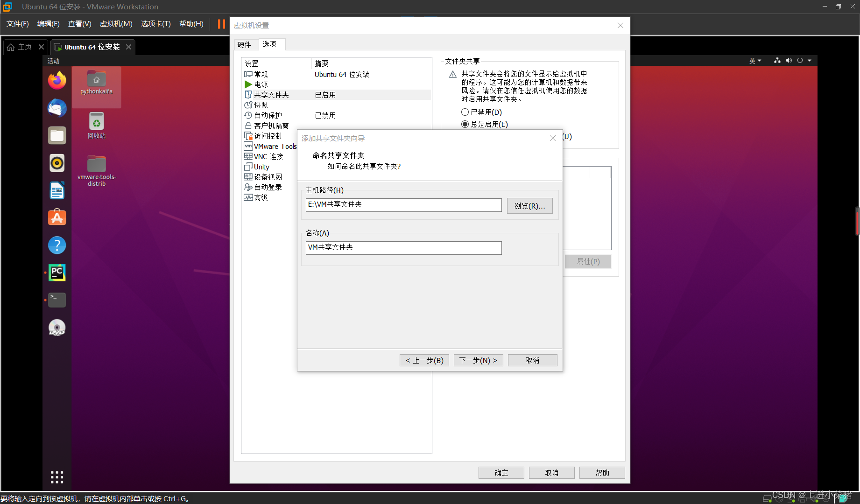Click the 主机路径(H) input field
860x504 pixels.
click(404, 205)
